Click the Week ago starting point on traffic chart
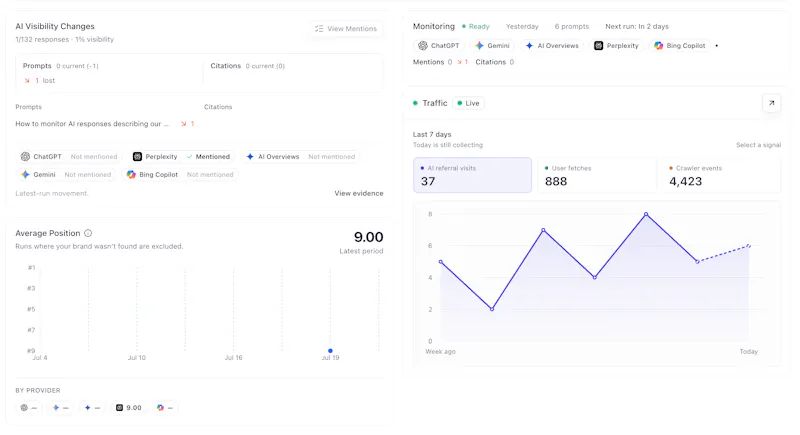The height and width of the screenshot is (435, 800). [x=441, y=262]
